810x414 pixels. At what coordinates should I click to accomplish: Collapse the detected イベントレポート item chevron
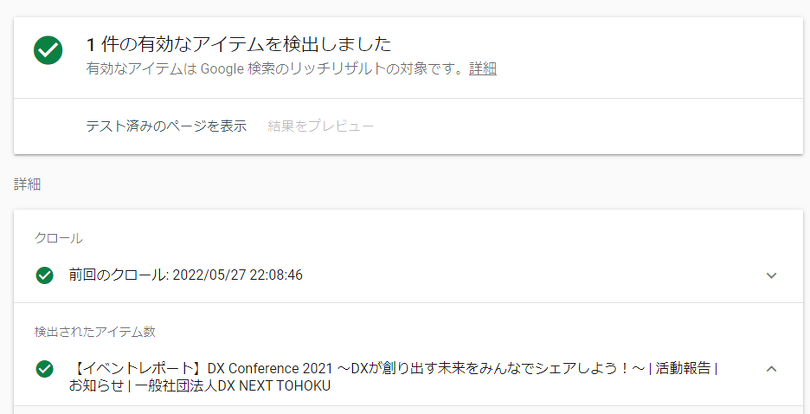click(771, 369)
